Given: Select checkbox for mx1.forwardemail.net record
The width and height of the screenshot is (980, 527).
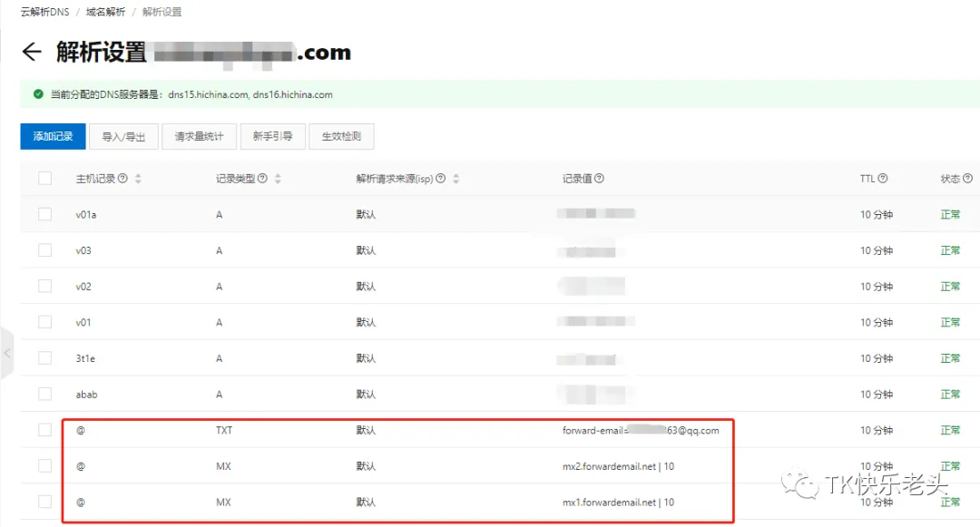Looking at the screenshot, I should click(45, 502).
